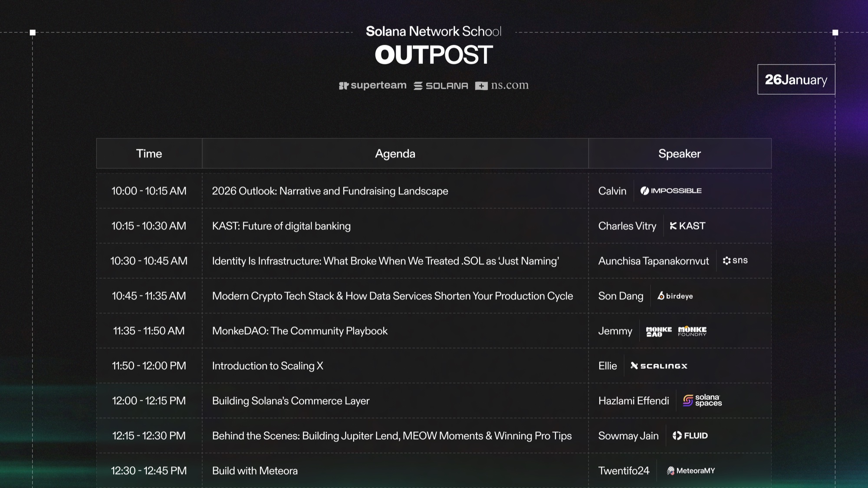Select the 10:30 - 10:45 AM time cell

point(149,261)
